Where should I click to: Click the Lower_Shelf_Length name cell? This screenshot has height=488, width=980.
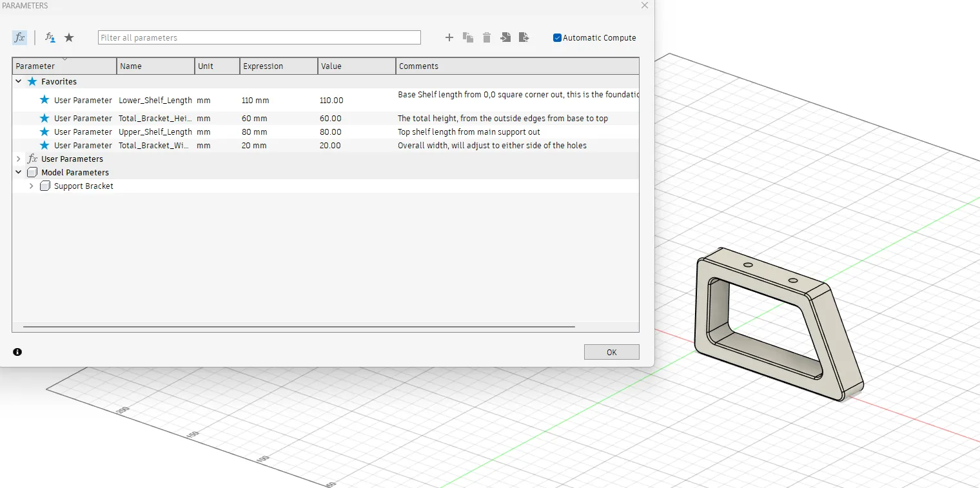tap(155, 100)
